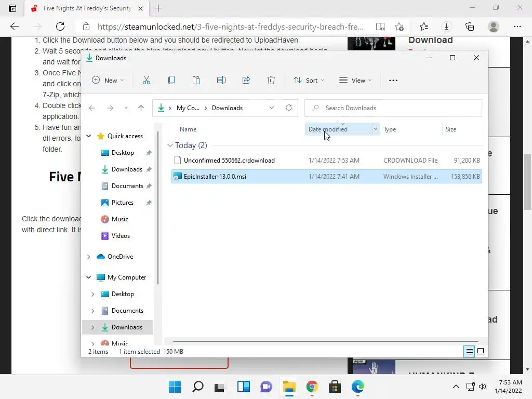The height and width of the screenshot is (399, 532).
Task: Open Google Chrome from the taskbar
Action: [312, 387]
